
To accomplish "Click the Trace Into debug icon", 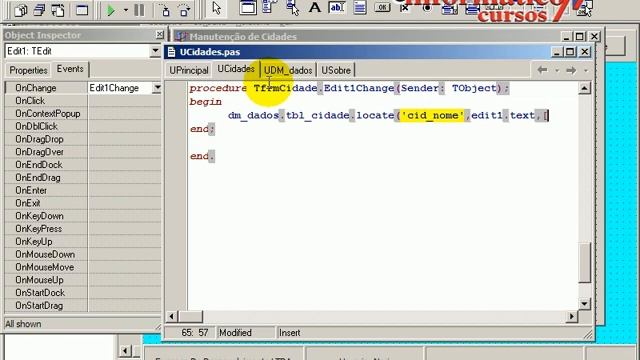I will point(166,10).
